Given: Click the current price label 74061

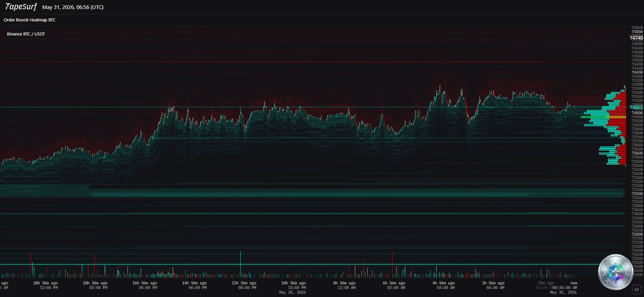Looking at the screenshot, I should (x=636, y=107).
